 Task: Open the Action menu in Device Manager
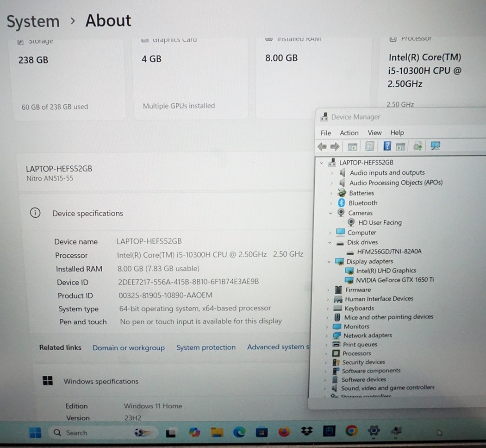349,133
